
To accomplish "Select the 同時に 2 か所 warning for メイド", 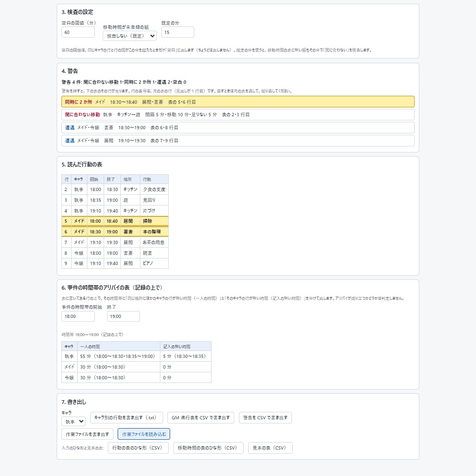I will pyautogui.click(x=238, y=102).
